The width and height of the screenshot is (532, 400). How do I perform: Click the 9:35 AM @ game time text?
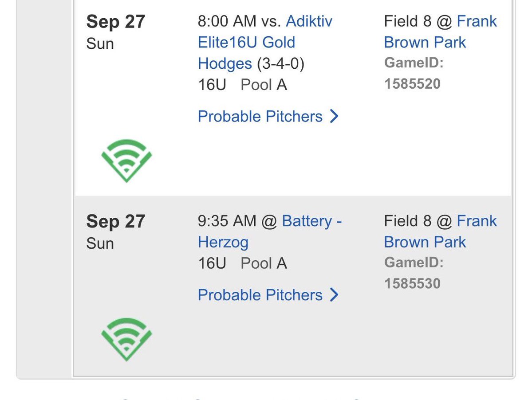click(237, 221)
